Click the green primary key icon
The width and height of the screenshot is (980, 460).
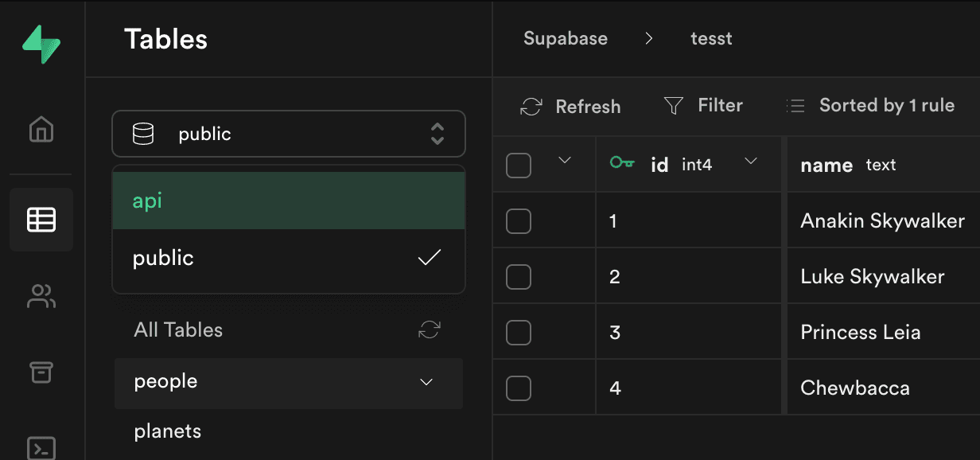(x=621, y=163)
